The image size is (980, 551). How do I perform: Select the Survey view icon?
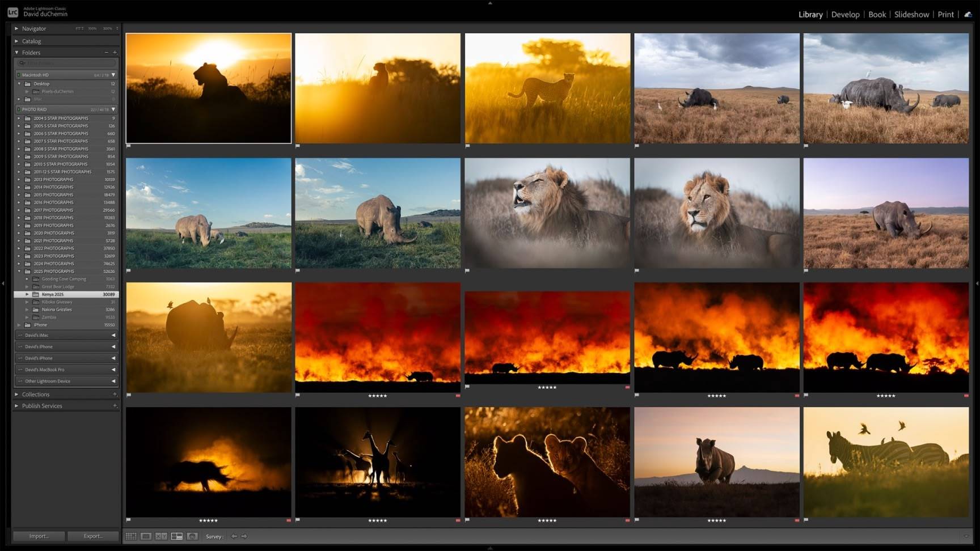coord(176,536)
